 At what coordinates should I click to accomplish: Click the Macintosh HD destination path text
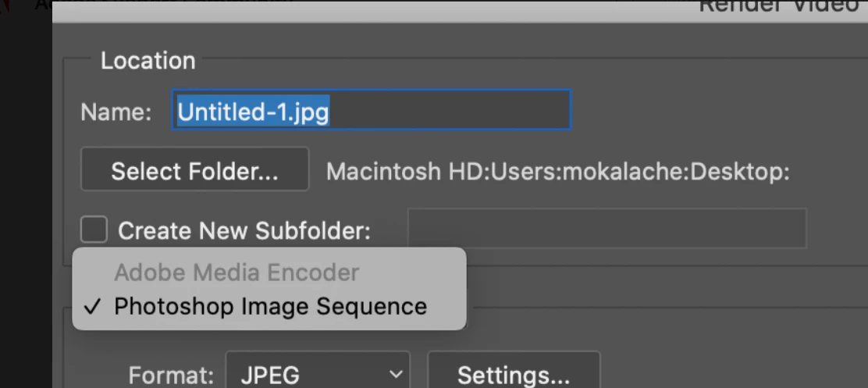[x=557, y=172]
